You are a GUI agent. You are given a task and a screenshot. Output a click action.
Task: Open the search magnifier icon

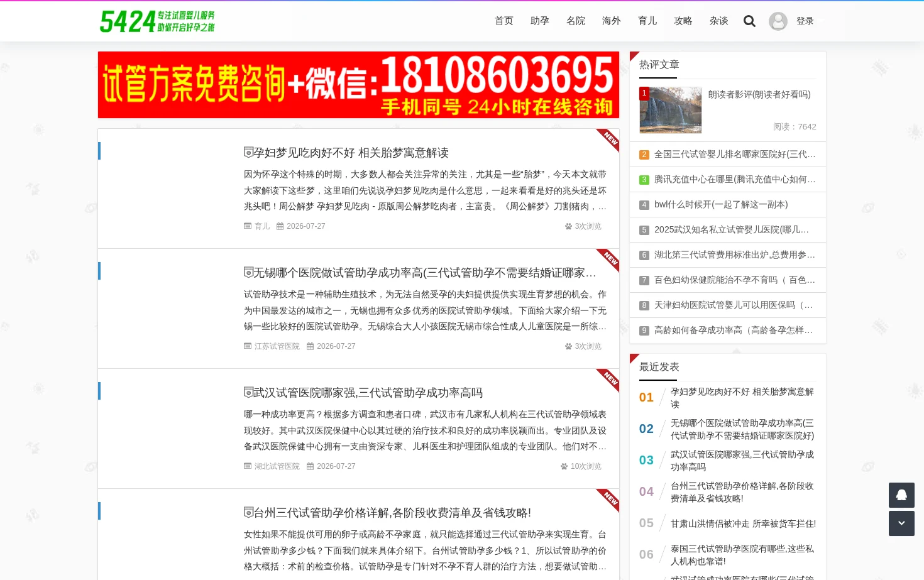coord(749,21)
